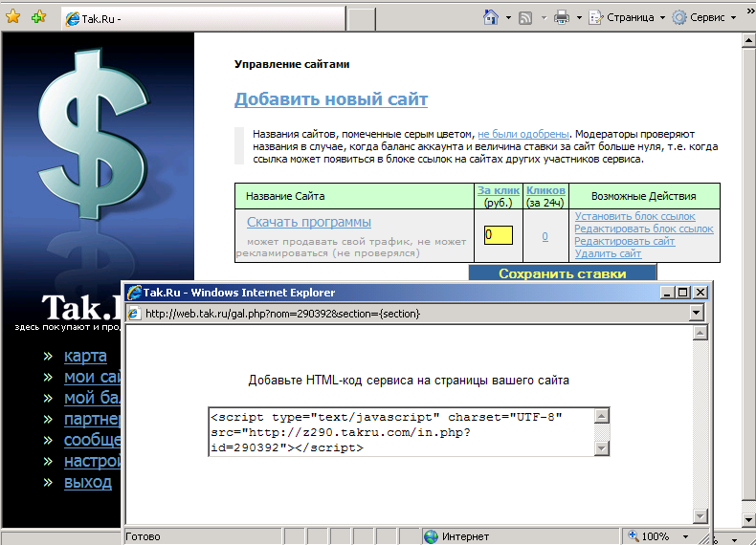
Task: Click main page scroll down arrow
Action: point(748,520)
